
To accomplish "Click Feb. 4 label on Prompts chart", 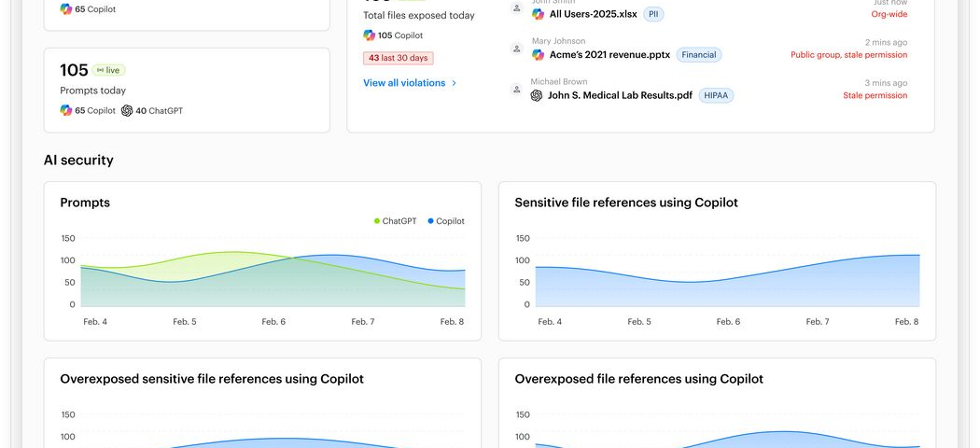I will pos(95,322).
